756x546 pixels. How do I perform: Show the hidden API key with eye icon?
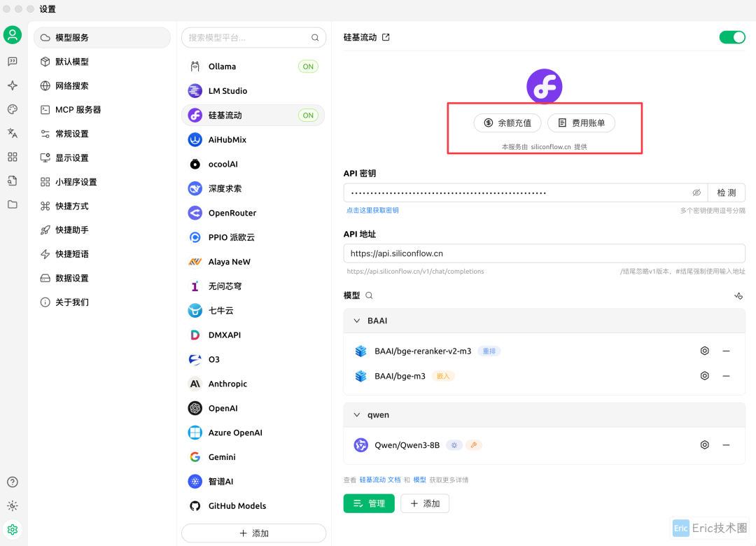[x=696, y=192]
